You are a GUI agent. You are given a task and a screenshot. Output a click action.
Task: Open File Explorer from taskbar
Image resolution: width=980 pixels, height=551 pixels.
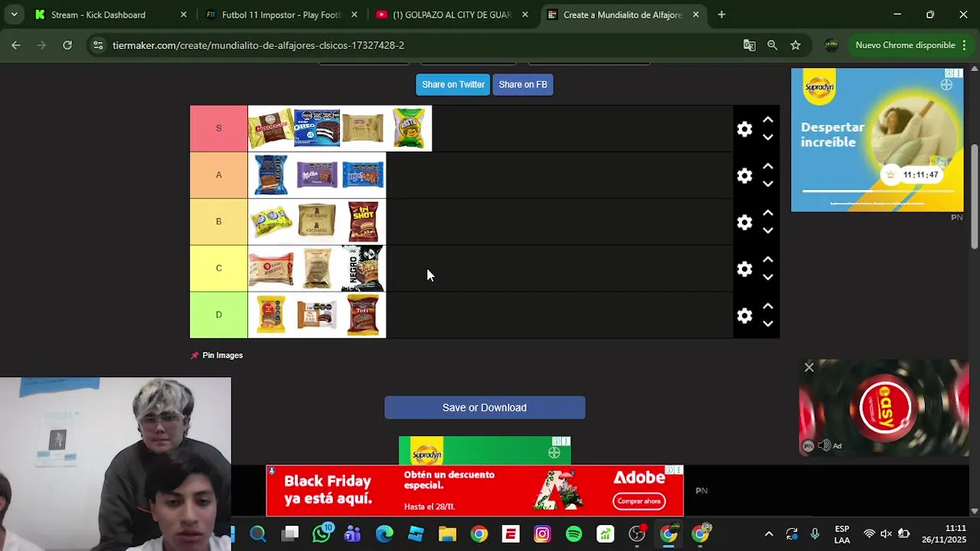447,534
